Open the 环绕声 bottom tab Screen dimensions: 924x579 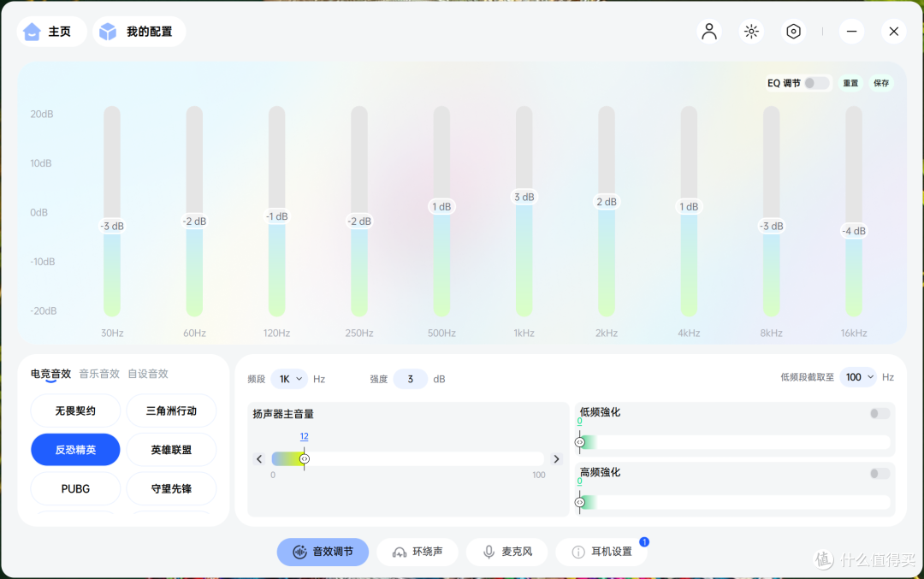pyautogui.click(x=418, y=552)
